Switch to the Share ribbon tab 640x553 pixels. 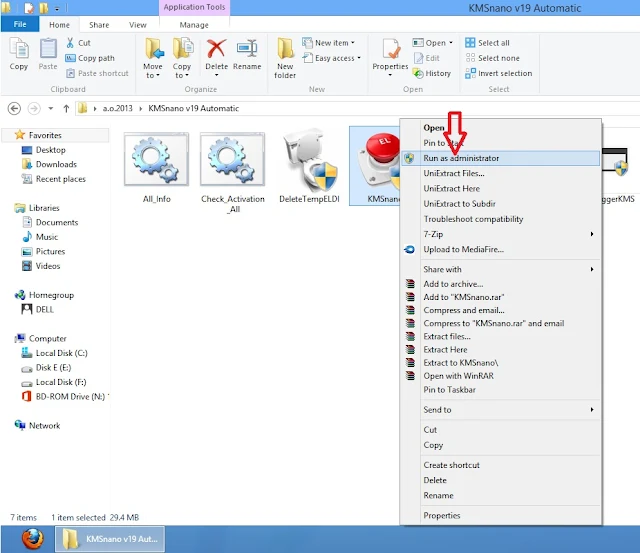(99, 25)
